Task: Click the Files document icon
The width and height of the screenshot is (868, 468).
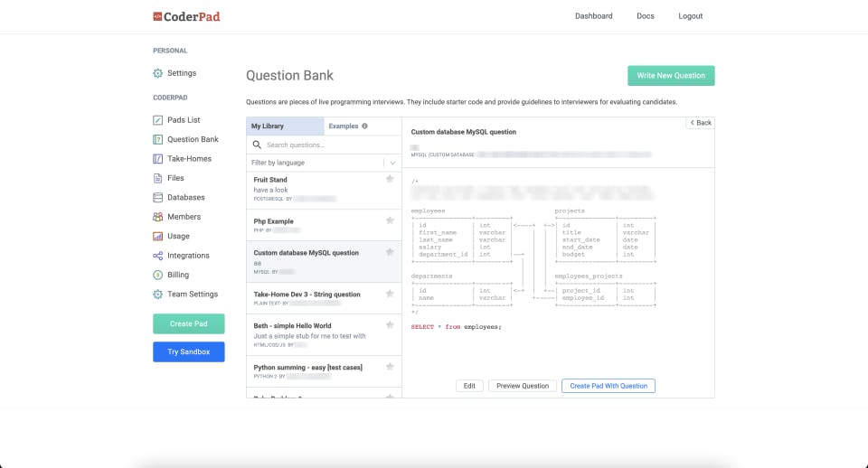Action: (x=157, y=178)
